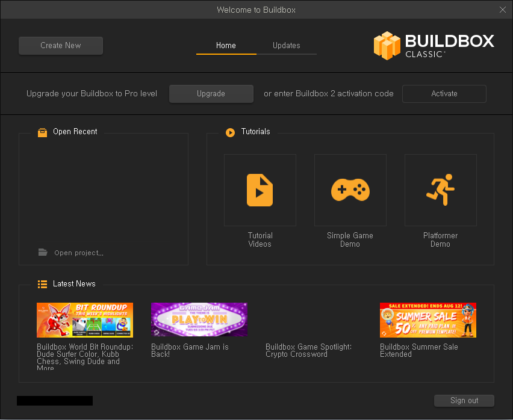Click Upgrade to Pro level button
513x420 pixels.
pos(211,94)
